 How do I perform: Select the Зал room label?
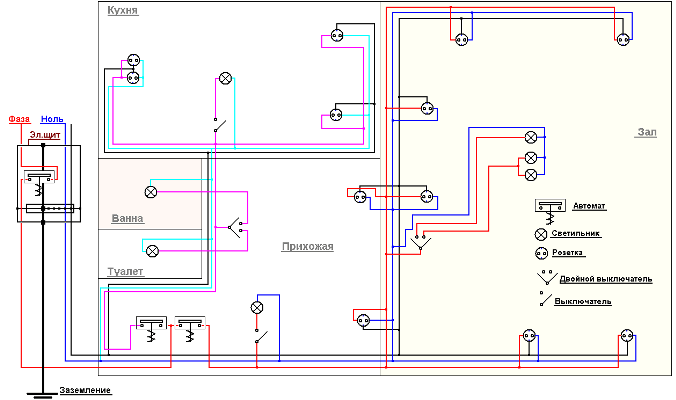(645, 132)
